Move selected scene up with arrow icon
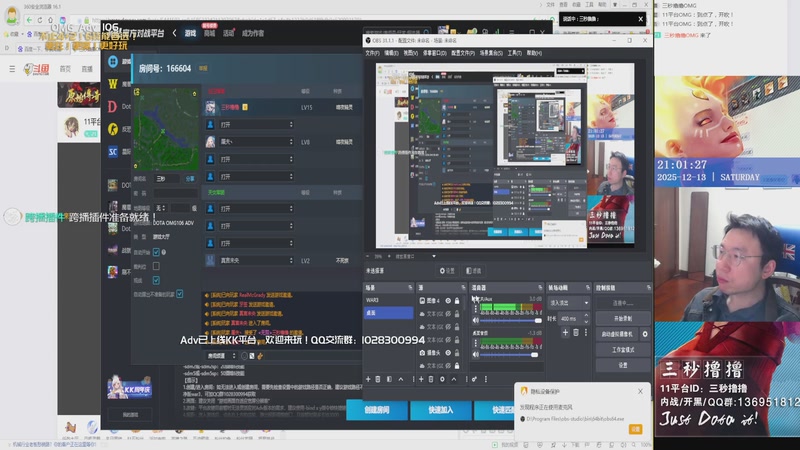The height and width of the screenshot is (450, 800). 401,379
